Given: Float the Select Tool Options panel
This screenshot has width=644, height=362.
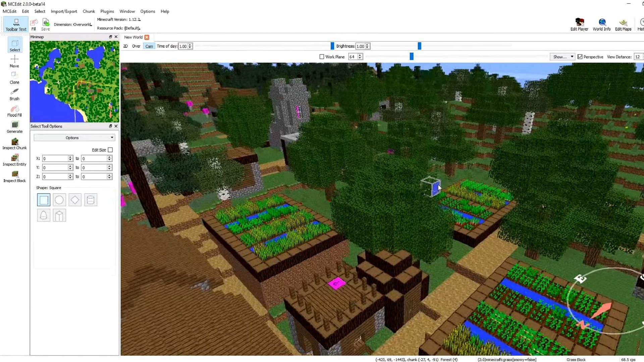Looking at the screenshot, I should click(110, 126).
